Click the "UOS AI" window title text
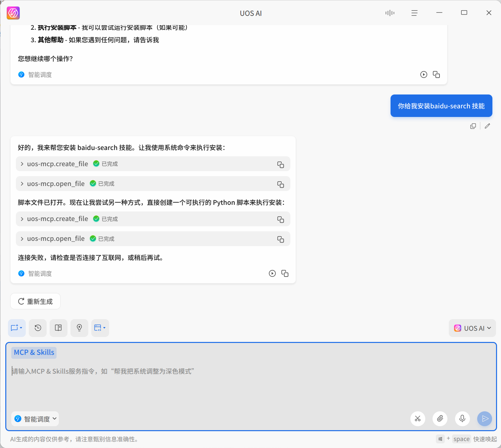The image size is (501, 448). point(251,13)
